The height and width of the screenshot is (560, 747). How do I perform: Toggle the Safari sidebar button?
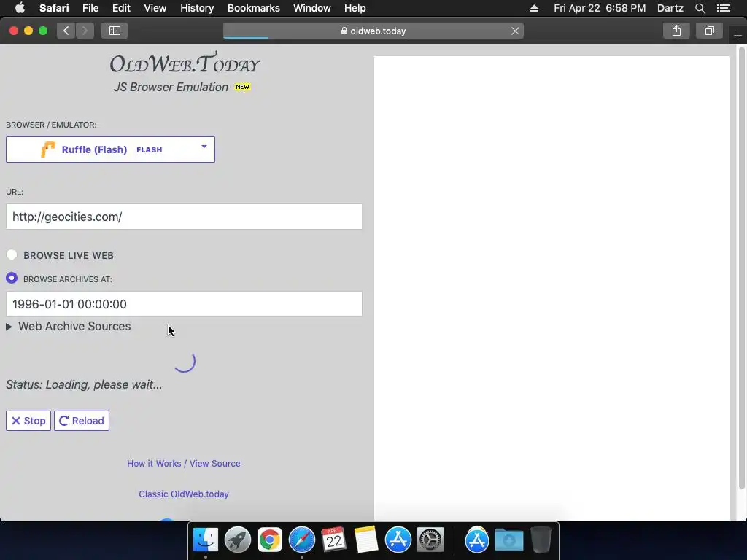pyautogui.click(x=115, y=31)
